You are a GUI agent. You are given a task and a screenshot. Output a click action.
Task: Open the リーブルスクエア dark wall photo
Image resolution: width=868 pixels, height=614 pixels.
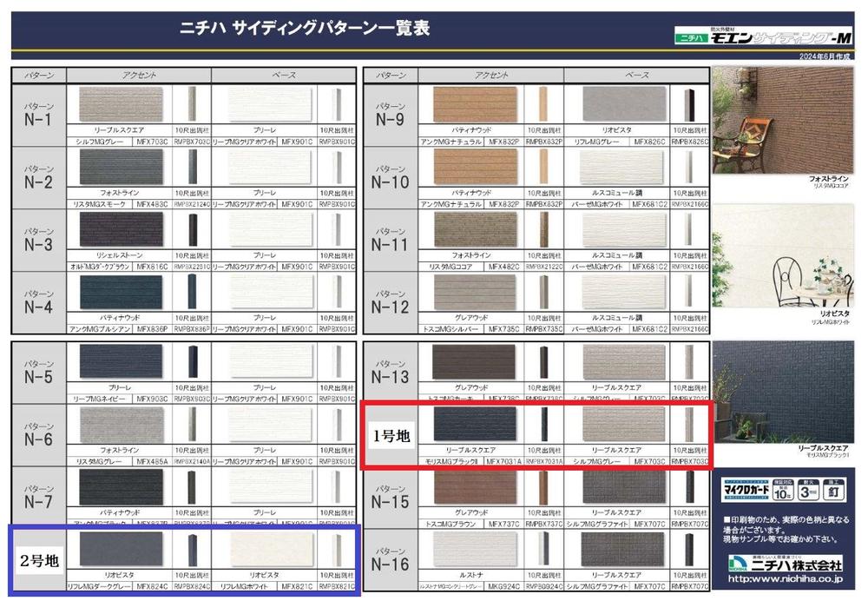pyautogui.click(x=783, y=392)
